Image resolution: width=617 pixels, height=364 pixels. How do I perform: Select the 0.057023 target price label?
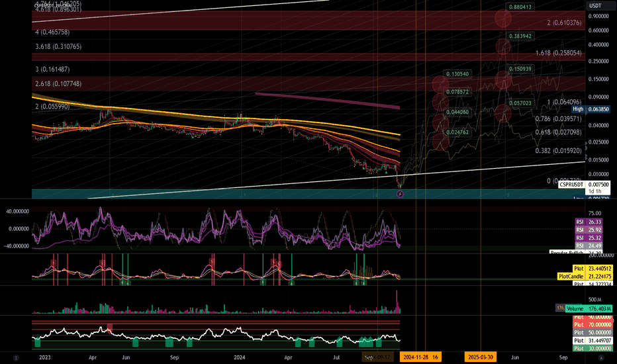click(520, 103)
